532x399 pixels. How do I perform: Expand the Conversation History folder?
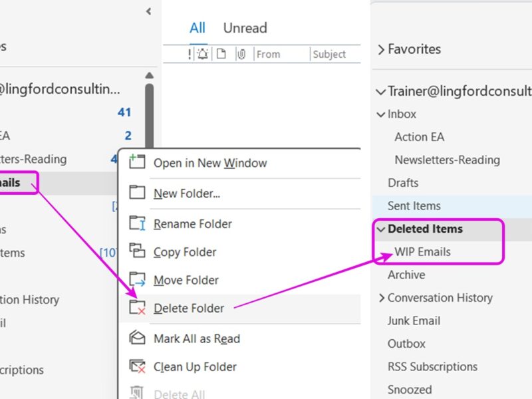pyautogui.click(x=381, y=298)
